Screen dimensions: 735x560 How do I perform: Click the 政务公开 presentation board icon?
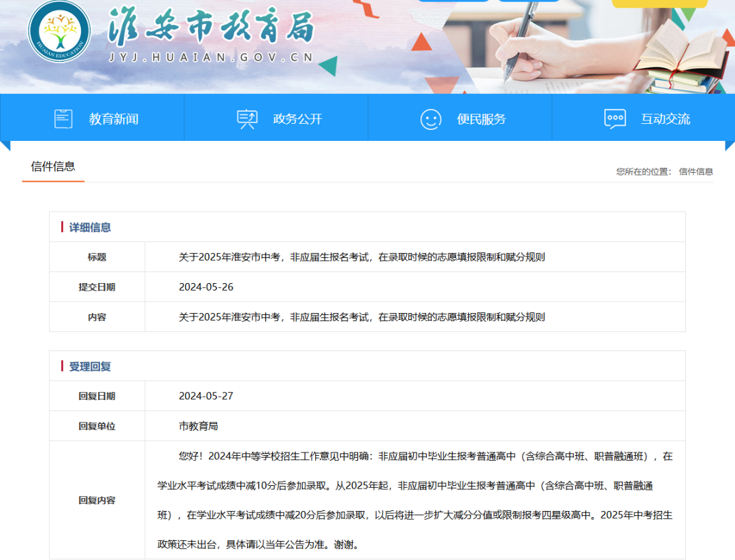point(247,118)
